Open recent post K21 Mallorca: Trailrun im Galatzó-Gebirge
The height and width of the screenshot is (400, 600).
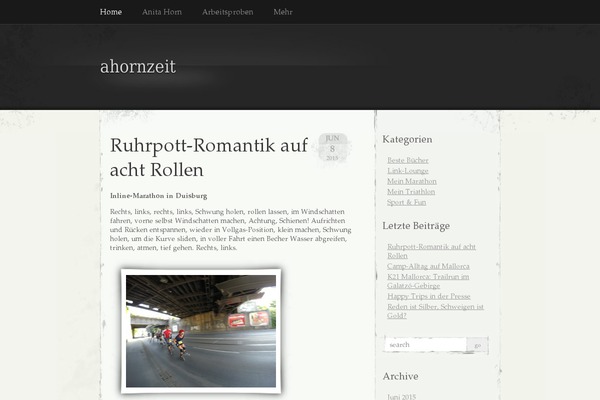pos(428,281)
